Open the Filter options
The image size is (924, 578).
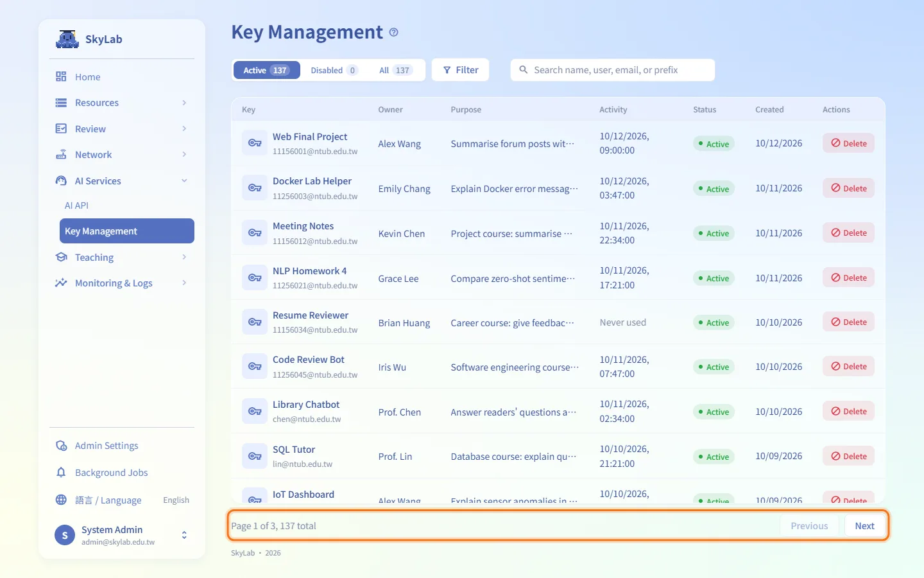(461, 70)
